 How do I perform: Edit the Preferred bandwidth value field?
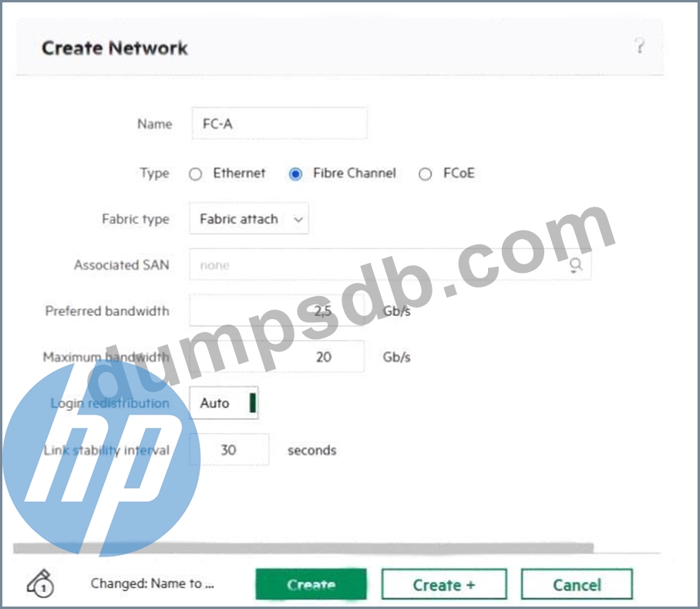[x=277, y=311]
